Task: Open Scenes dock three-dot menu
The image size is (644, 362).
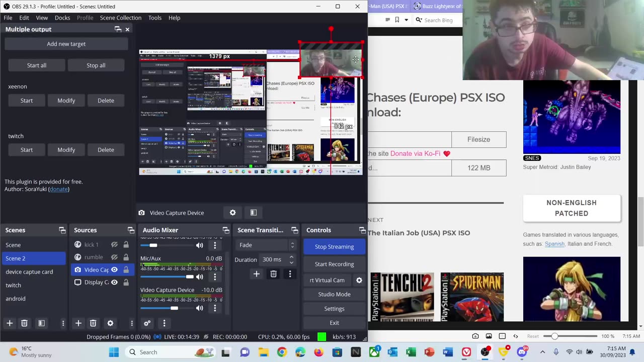Action: [63, 323]
